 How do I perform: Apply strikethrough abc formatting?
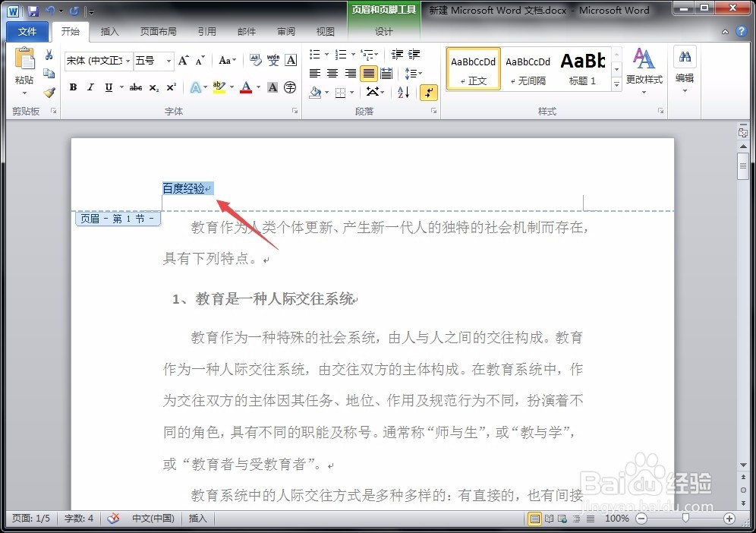pos(136,87)
